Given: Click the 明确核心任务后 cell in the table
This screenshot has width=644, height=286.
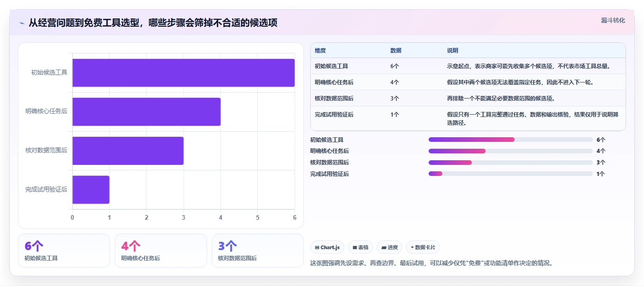Looking at the screenshot, I should click(334, 82).
